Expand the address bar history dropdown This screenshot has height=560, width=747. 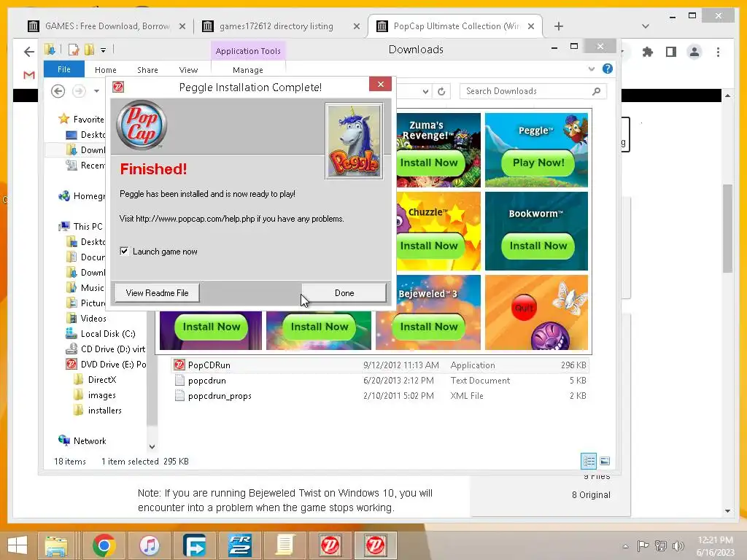(425, 91)
